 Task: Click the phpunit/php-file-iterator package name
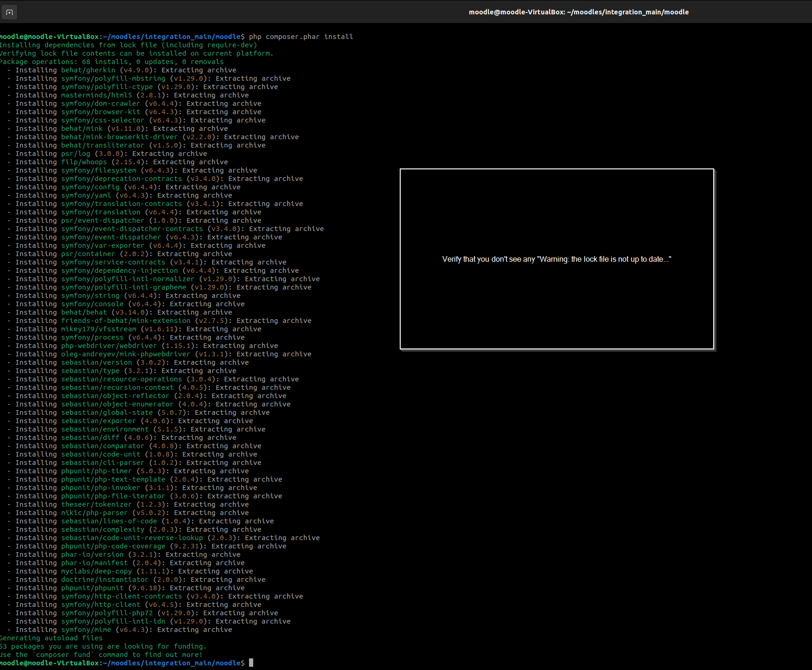(x=113, y=496)
